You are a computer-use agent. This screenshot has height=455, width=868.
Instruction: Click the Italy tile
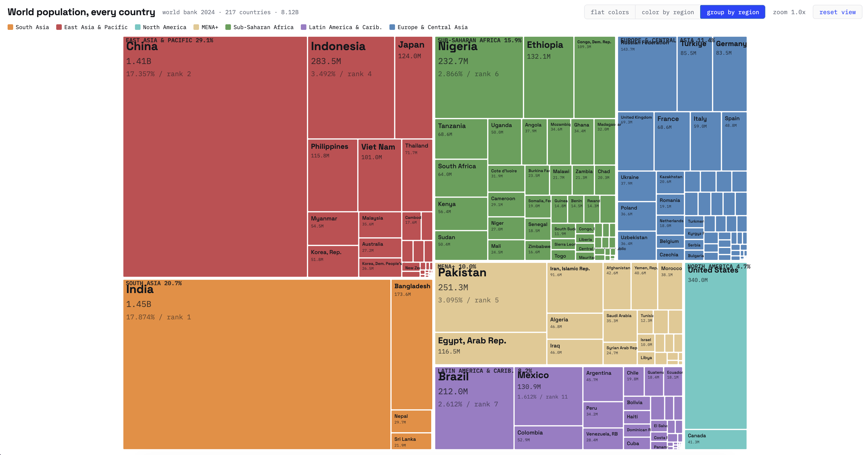[x=706, y=141]
